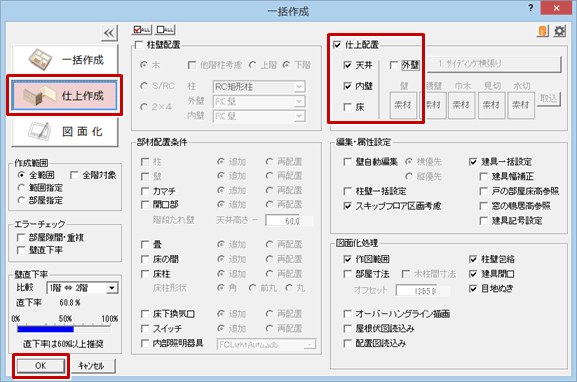Open the settings gear icon
The width and height of the screenshot is (577, 382).
(560, 31)
